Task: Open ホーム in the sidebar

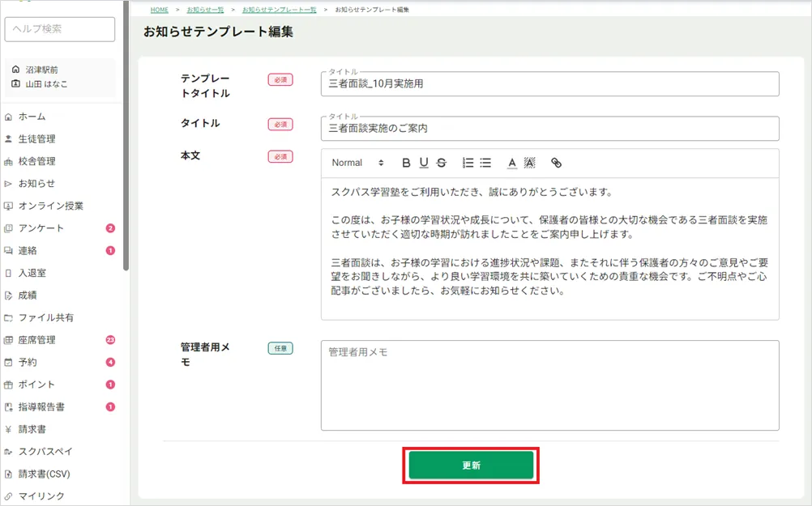Action: click(x=32, y=117)
